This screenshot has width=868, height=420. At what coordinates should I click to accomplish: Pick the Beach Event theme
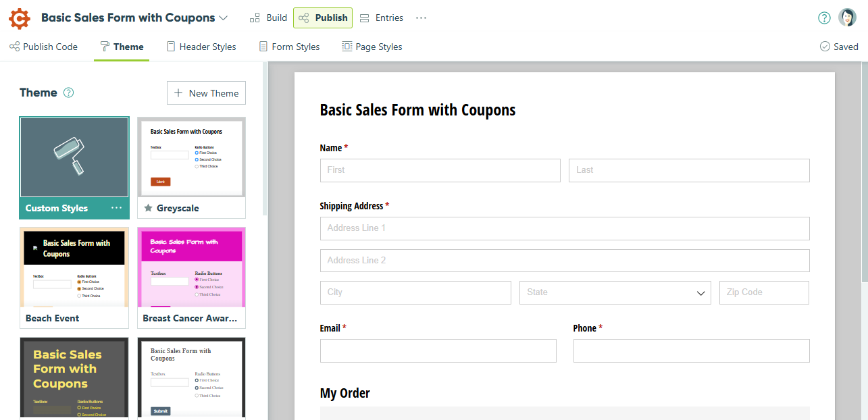(x=74, y=278)
